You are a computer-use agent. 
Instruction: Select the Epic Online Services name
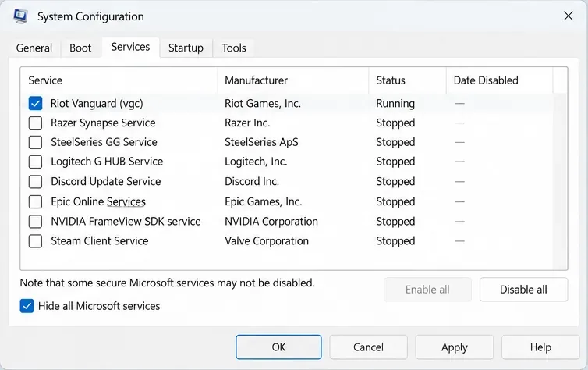[98, 201]
